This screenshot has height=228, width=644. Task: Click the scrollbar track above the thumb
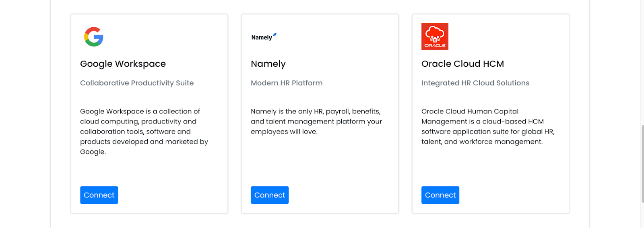(642, 62)
